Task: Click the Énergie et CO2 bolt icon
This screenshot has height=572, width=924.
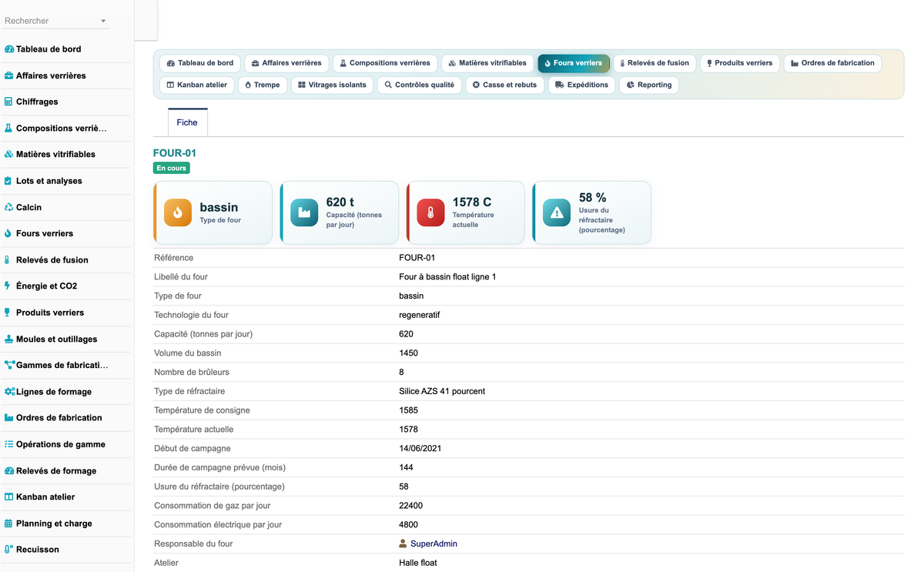Action: pyautogui.click(x=8, y=286)
